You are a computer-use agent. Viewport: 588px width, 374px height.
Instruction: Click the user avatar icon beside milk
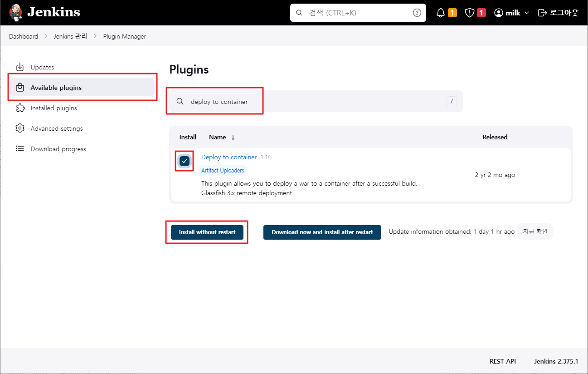point(499,13)
